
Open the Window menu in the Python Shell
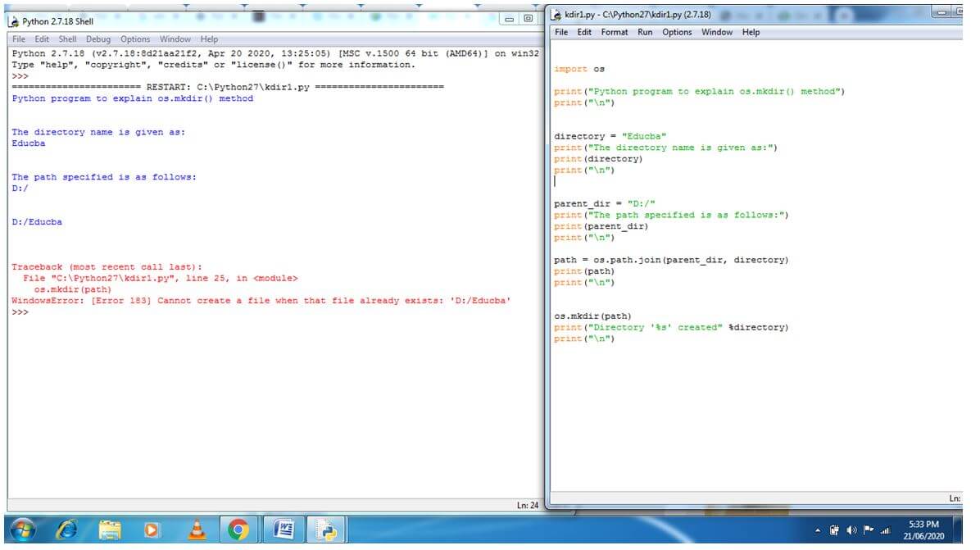tap(176, 39)
